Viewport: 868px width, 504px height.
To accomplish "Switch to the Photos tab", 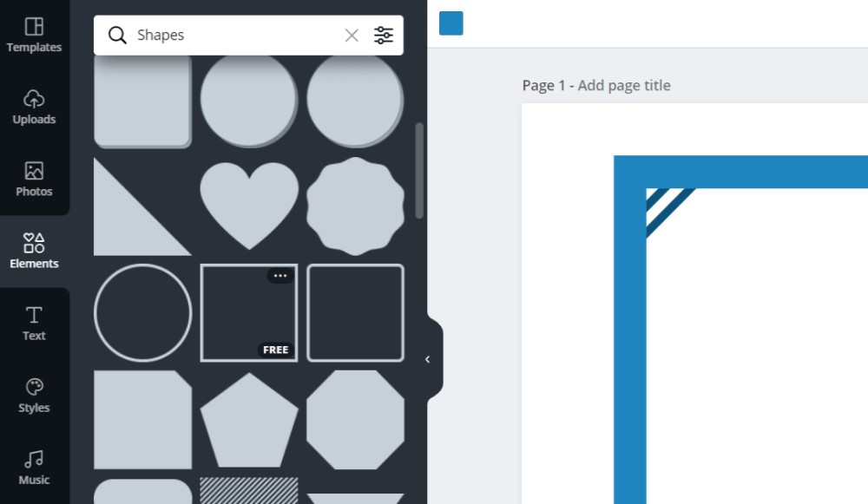I will point(34,180).
